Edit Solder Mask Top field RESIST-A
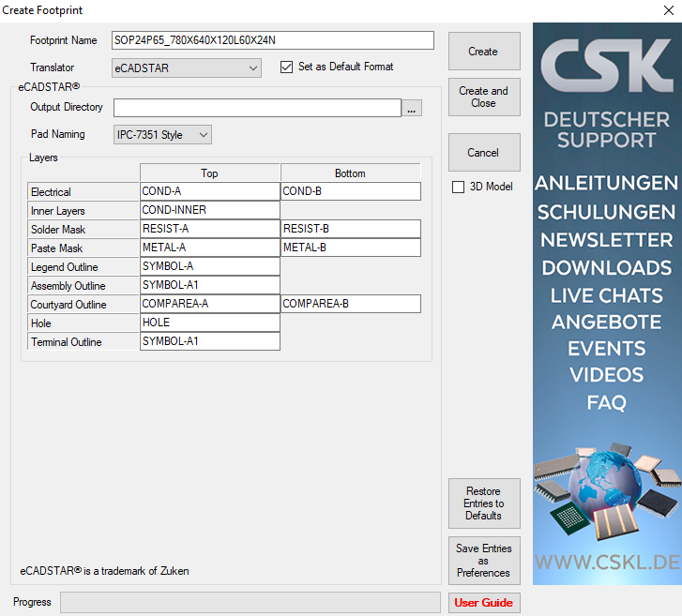The height and width of the screenshot is (616, 682). [x=209, y=229]
